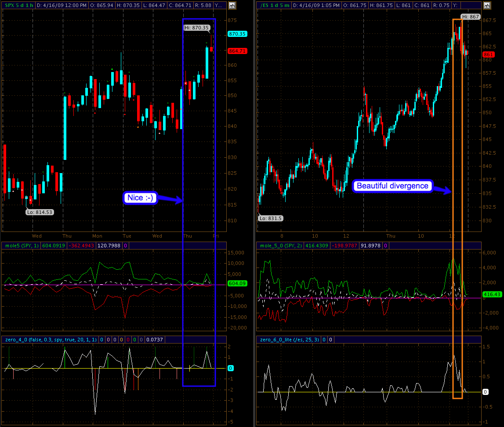Open the SPX 5 d 1 h symbol label
504x427 pixels.
(x=18, y=5)
